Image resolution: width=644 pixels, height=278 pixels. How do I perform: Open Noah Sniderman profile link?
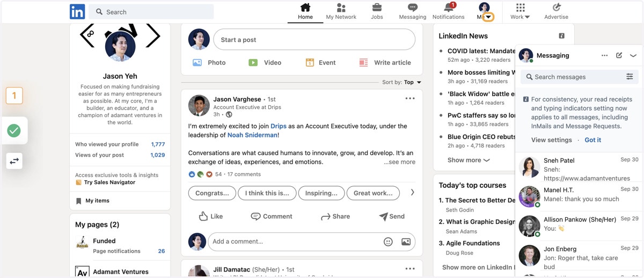[252, 135]
